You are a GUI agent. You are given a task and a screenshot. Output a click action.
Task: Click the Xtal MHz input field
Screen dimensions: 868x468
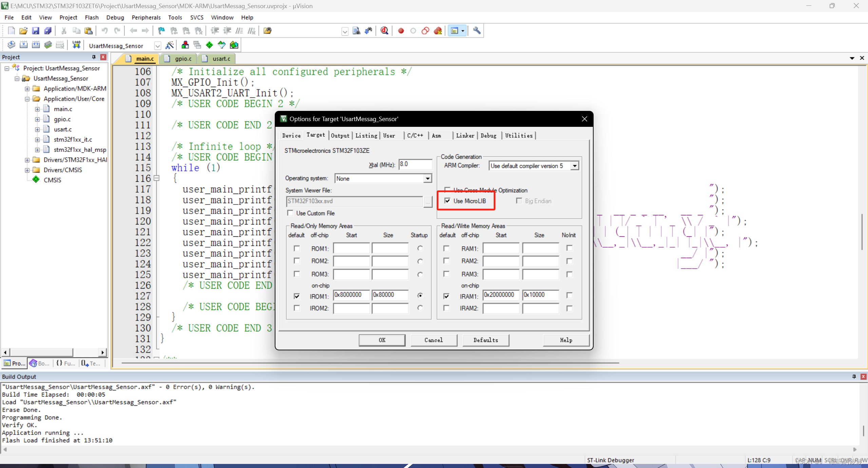pos(415,164)
